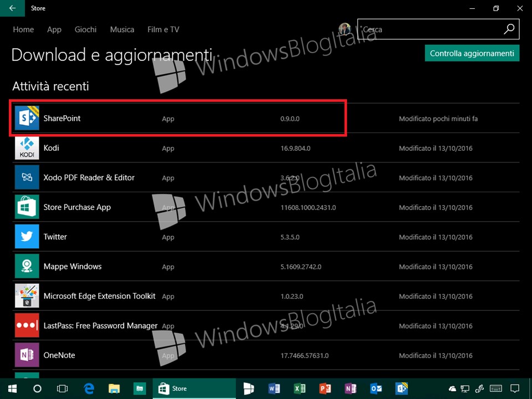This screenshot has height=399, width=532.
Task: Click the 'App' type in the Mappe Windows row
Action: (168, 267)
